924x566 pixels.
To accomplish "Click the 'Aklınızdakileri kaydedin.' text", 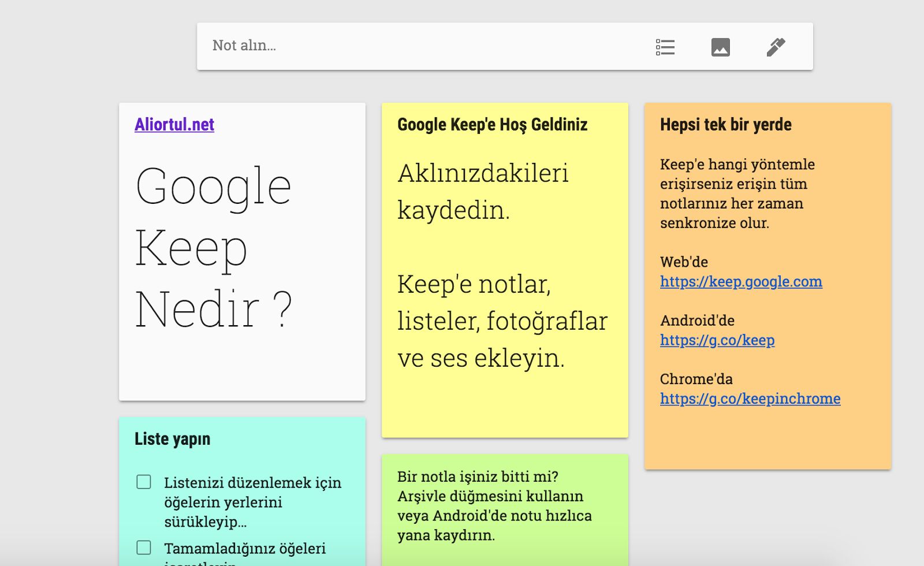I will 483,191.
